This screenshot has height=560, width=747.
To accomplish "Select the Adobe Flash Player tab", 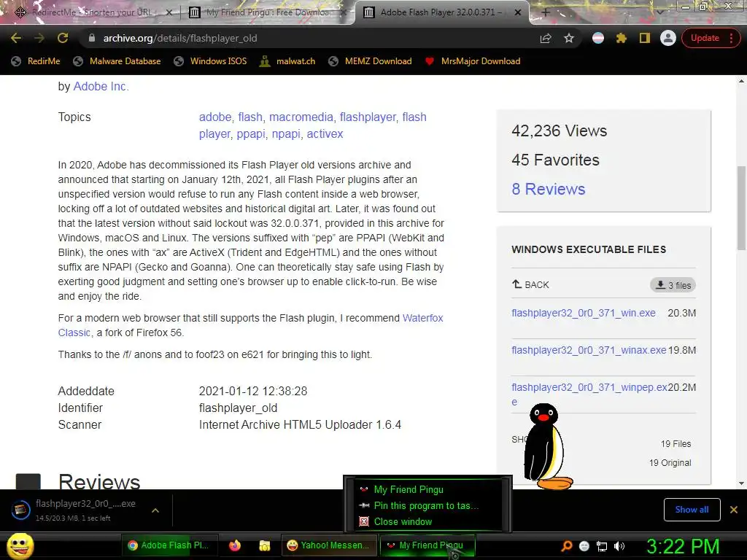I will tap(441, 12).
